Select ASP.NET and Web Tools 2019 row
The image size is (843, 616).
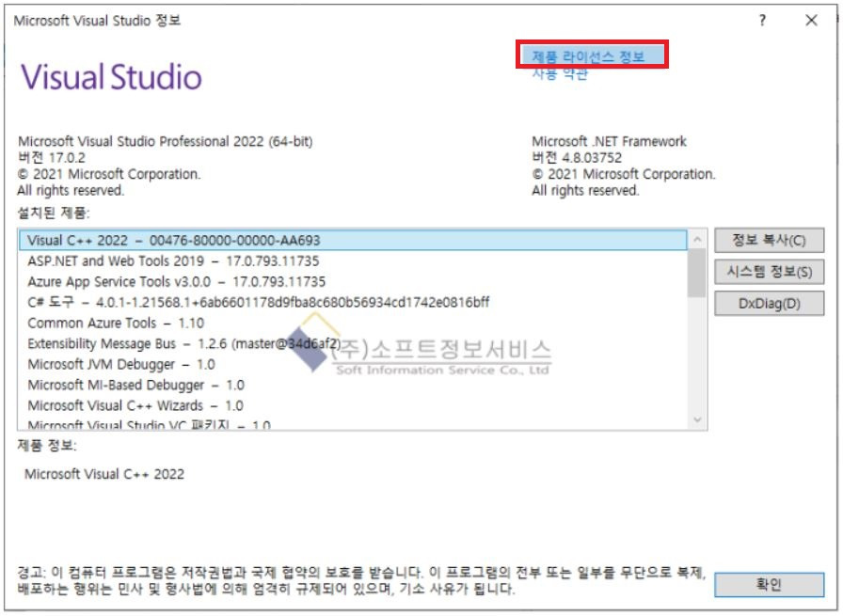pos(353,261)
